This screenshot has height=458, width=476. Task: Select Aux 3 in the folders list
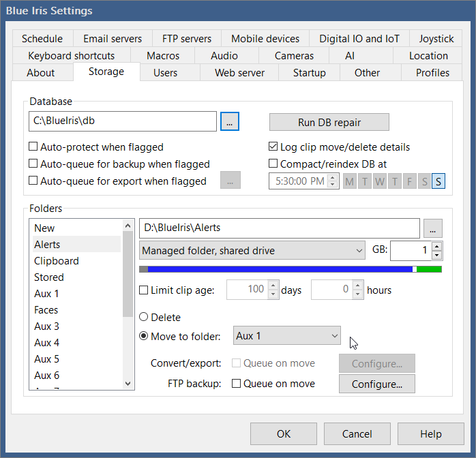click(x=77, y=326)
